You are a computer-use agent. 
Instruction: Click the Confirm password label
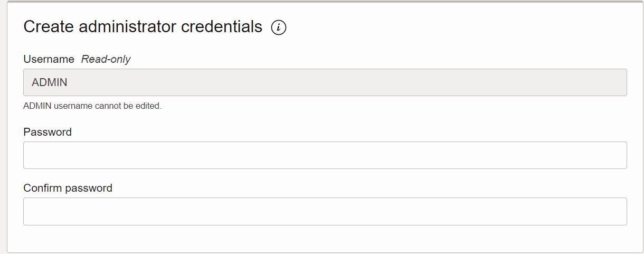(68, 188)
